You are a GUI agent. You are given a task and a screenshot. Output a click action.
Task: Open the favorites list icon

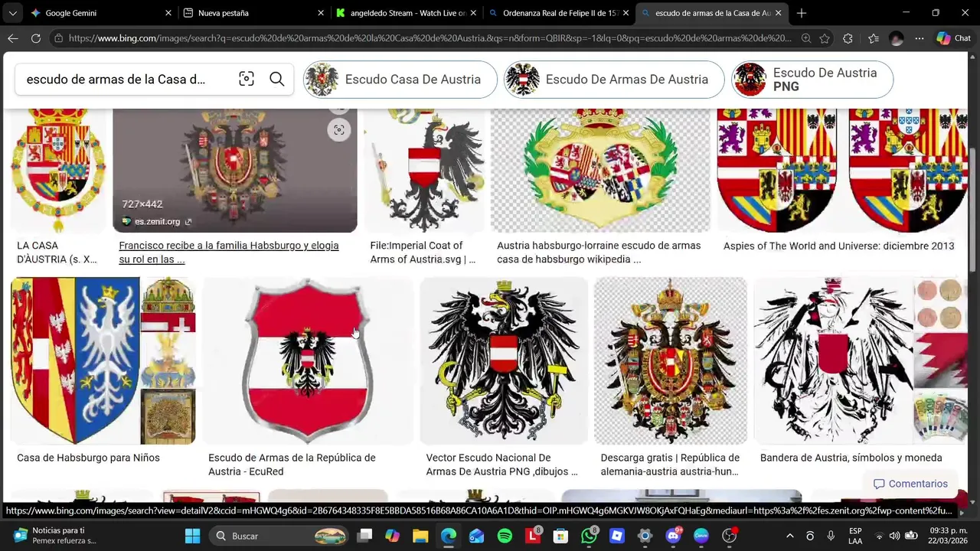click(x=874, y=38)
